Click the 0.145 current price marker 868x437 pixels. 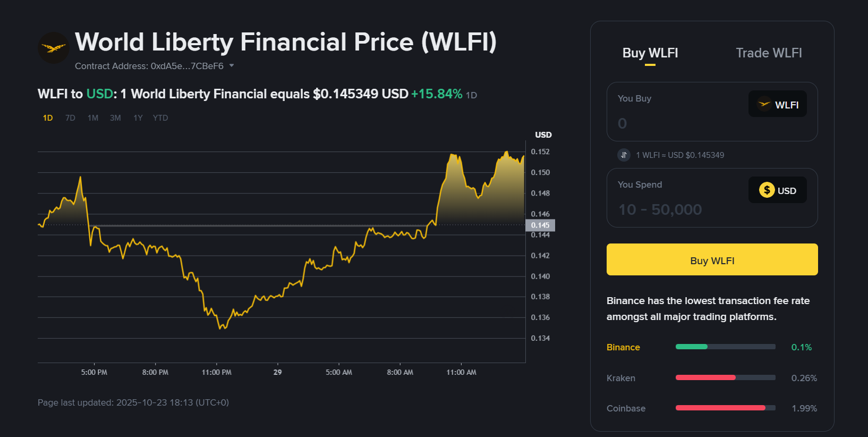click(540, 225)
